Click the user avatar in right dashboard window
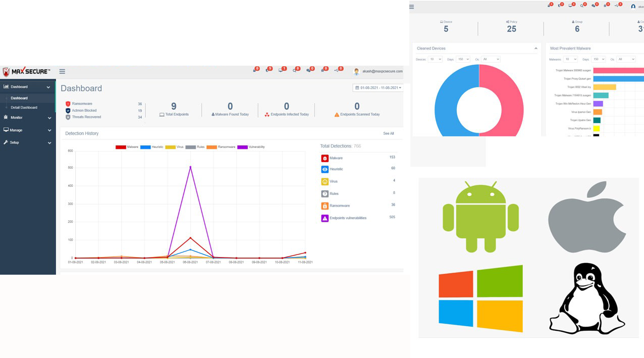The height and width of the screenshot is (358, 644). (633, 7)
